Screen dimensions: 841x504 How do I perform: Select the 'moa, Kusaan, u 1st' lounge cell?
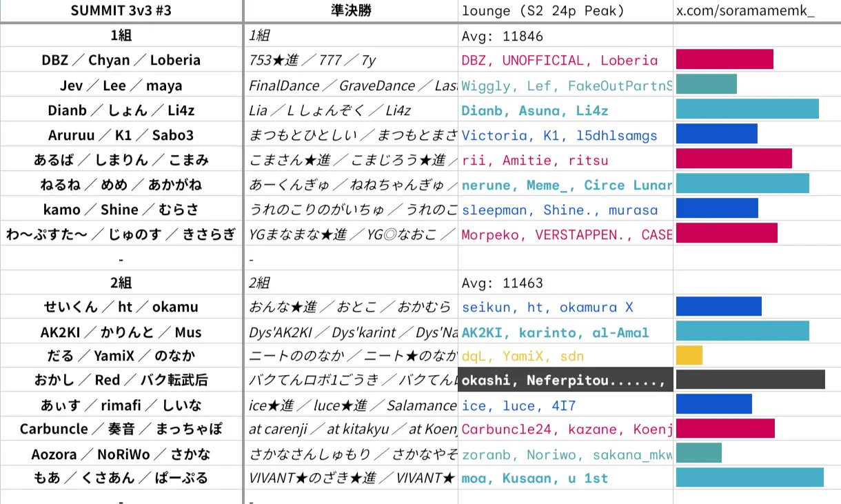tap(566, 478)
